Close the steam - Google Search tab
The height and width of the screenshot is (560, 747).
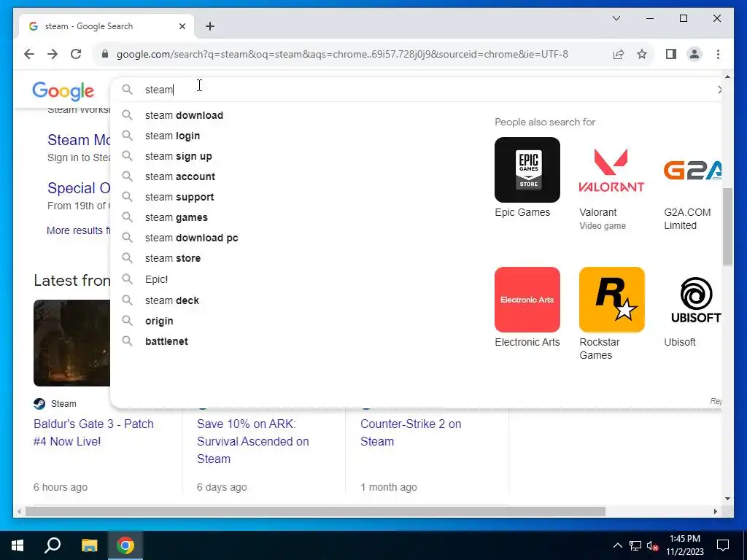[x=182, y=26]
